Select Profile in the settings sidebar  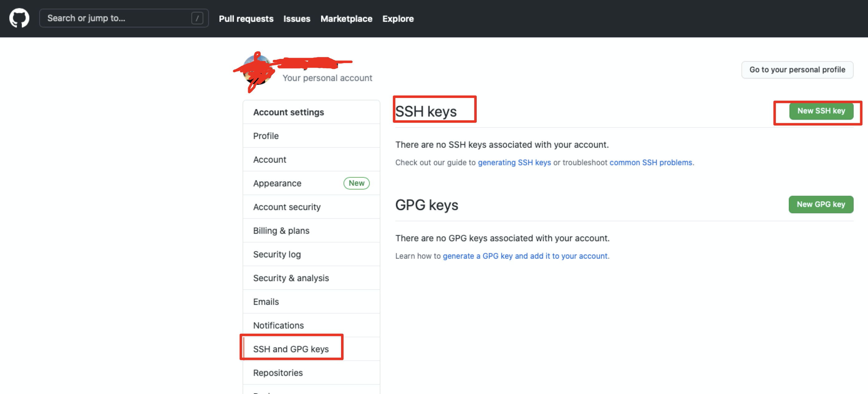tap(311, 136)
